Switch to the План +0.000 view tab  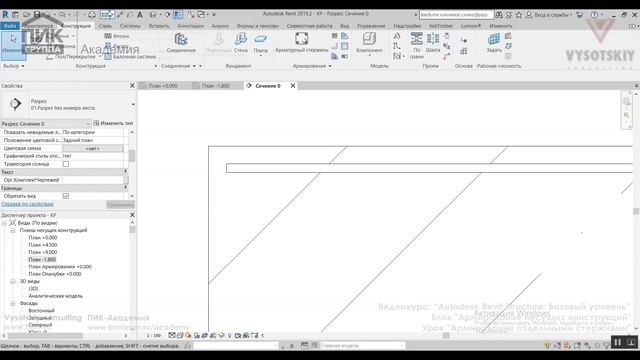coord(163,86)
